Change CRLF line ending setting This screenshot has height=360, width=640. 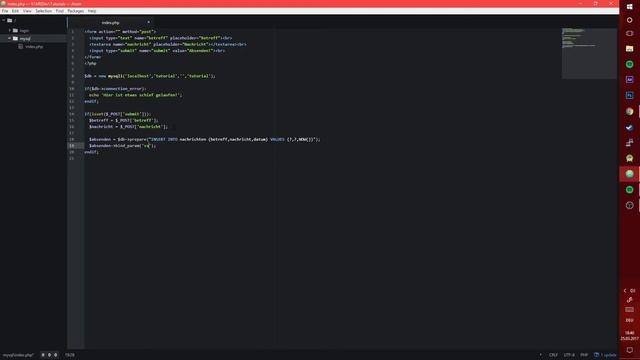point(553,355)
